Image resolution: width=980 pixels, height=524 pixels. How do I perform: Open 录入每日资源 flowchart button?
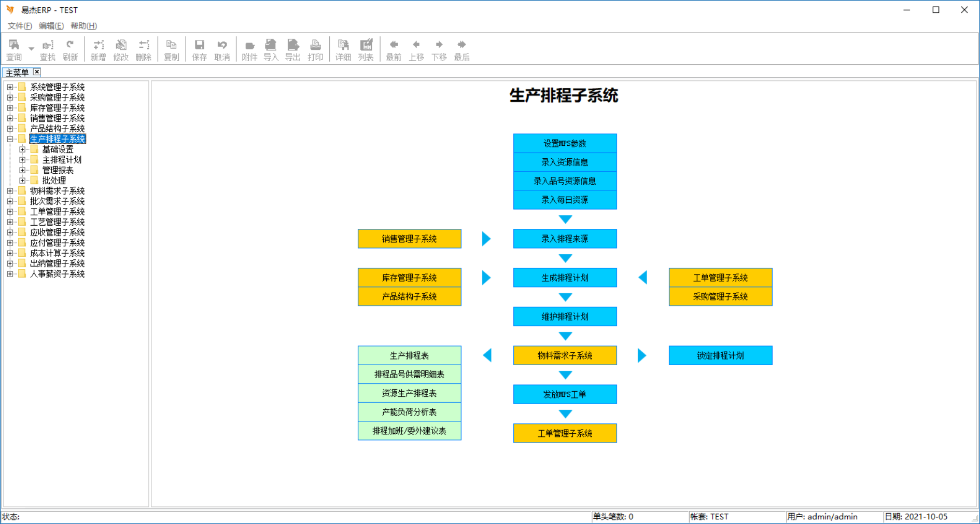[x=565, y=200]
